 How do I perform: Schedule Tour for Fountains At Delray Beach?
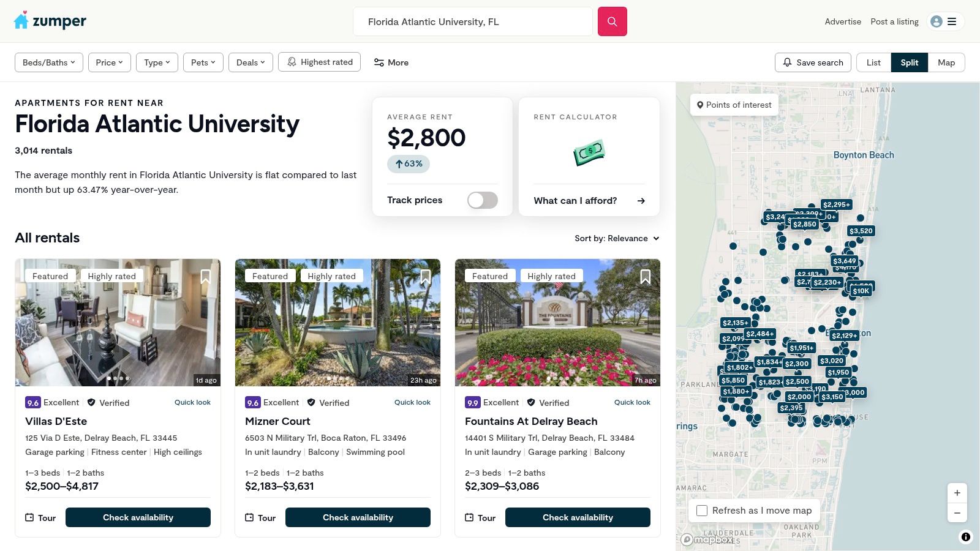point(480,518)
